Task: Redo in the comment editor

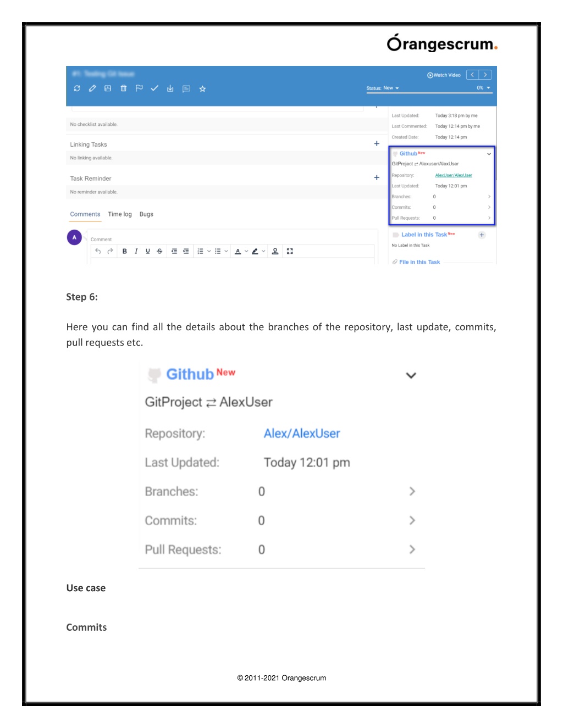Action: click(x=110, y=251)
